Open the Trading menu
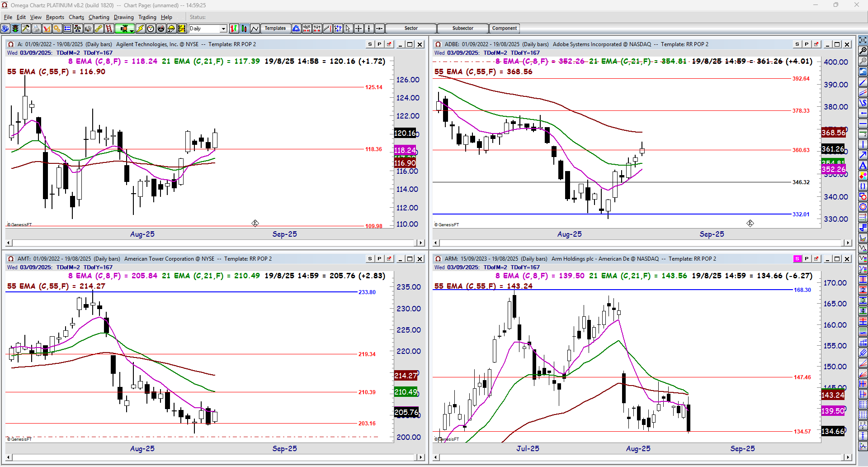The image size is (868, 467). (147, 17)
